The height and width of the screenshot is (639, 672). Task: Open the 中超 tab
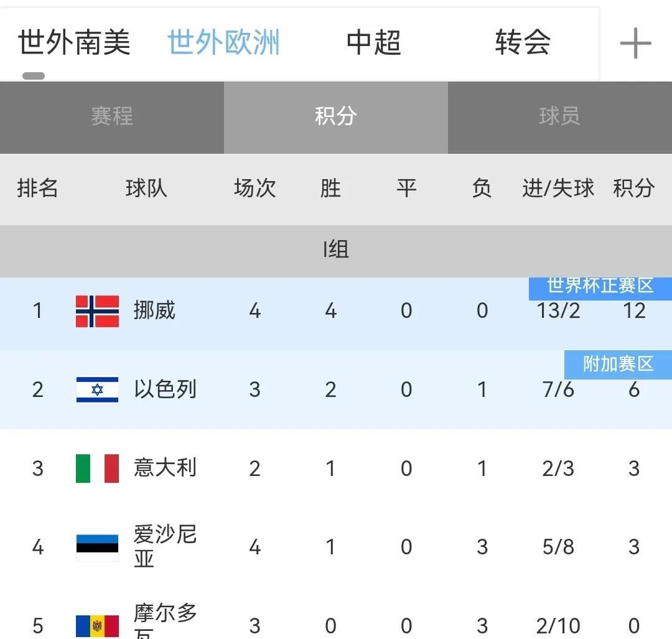[x=373, y=43]
